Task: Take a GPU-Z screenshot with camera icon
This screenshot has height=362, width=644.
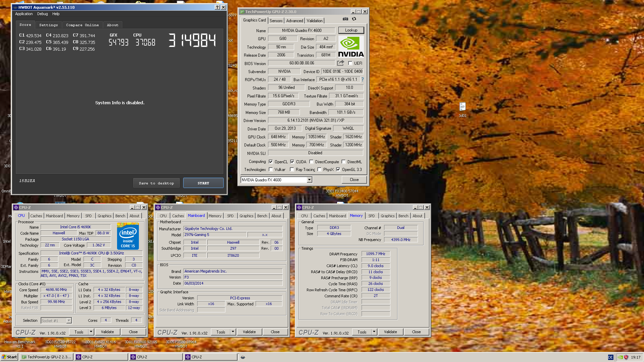Action: [x=345, y=19]
